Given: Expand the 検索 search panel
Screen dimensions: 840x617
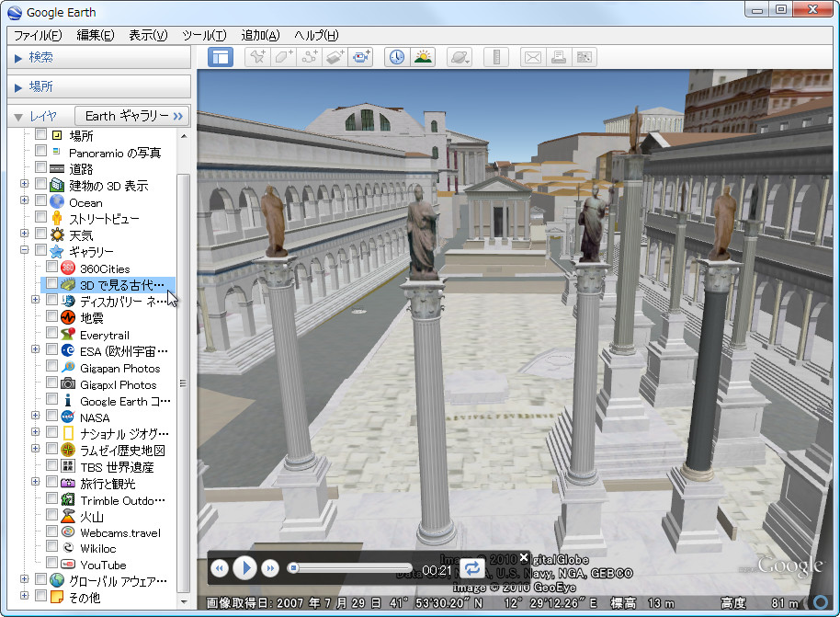Looking at the screenshot, I should coord(18,58).
